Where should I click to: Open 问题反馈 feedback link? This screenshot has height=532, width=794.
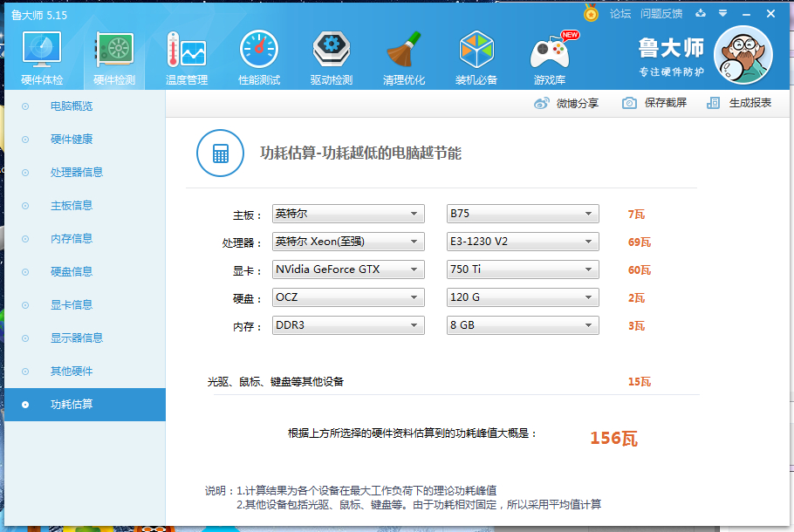point(661,14)
